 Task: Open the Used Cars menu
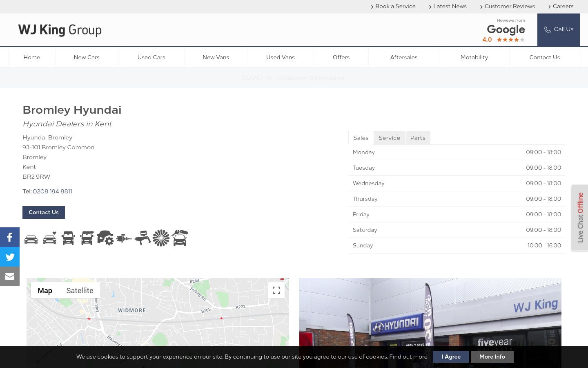[151, 57]
